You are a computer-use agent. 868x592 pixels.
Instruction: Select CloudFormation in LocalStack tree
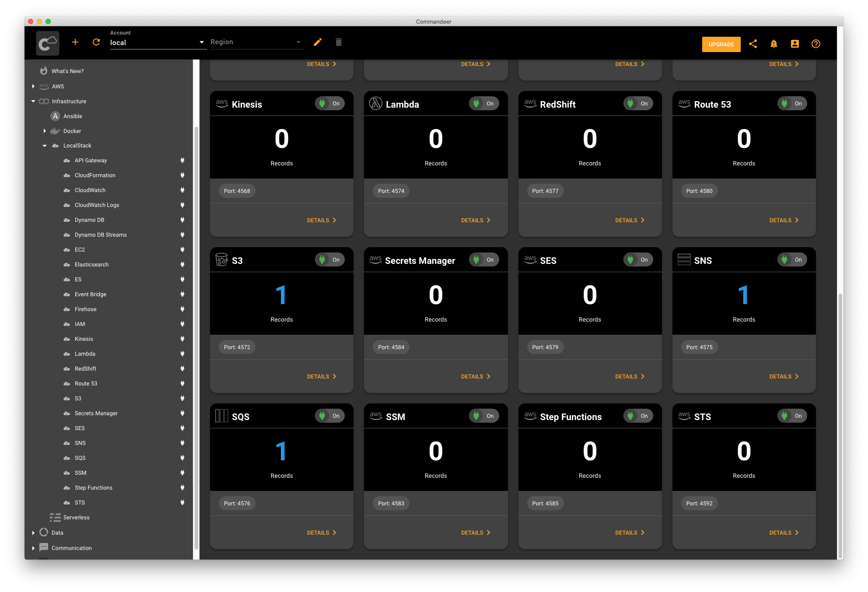point(95,175)
